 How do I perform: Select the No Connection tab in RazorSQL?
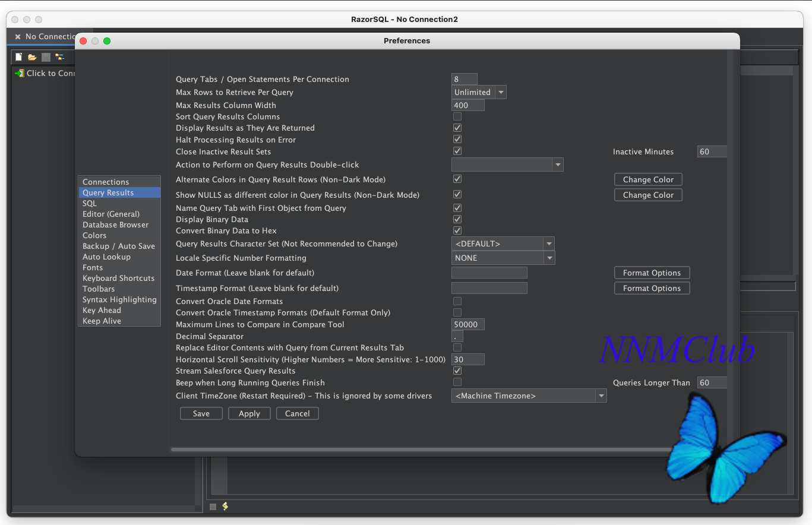50,37
